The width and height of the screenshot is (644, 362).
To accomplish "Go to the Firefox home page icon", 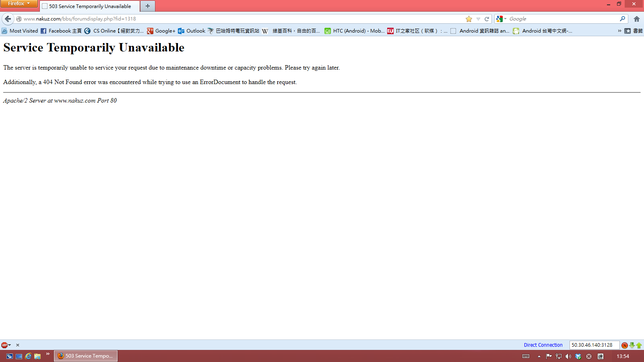I will pyautogui.click(x=636, y=19).
